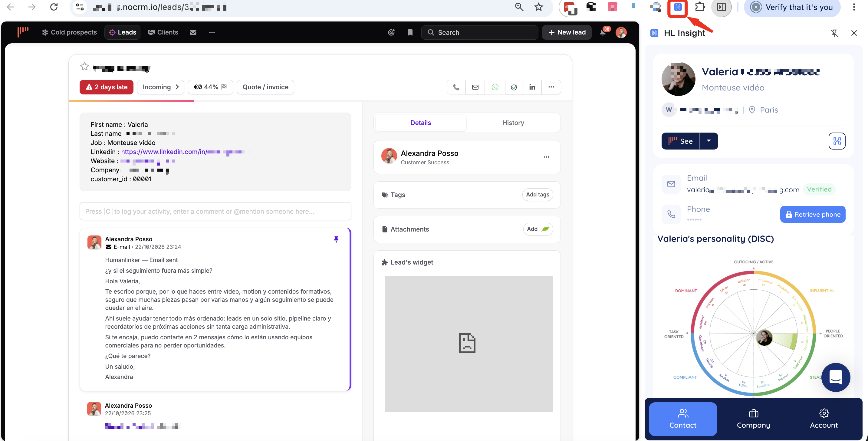The height and width of the screenshot is (441, 868).
Task: Click the green checkmark task icon in lead toolbar
Action: (514, 87)
